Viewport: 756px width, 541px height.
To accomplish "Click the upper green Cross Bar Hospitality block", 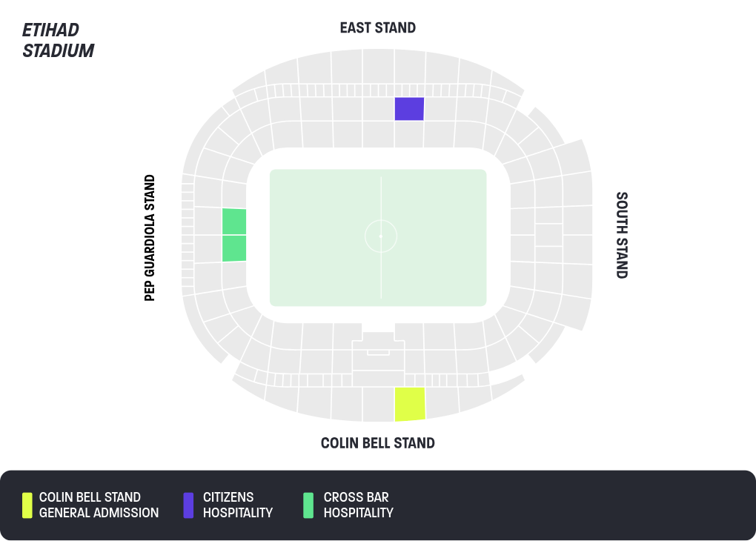I will pyautogui.click(x=234, y=222).
